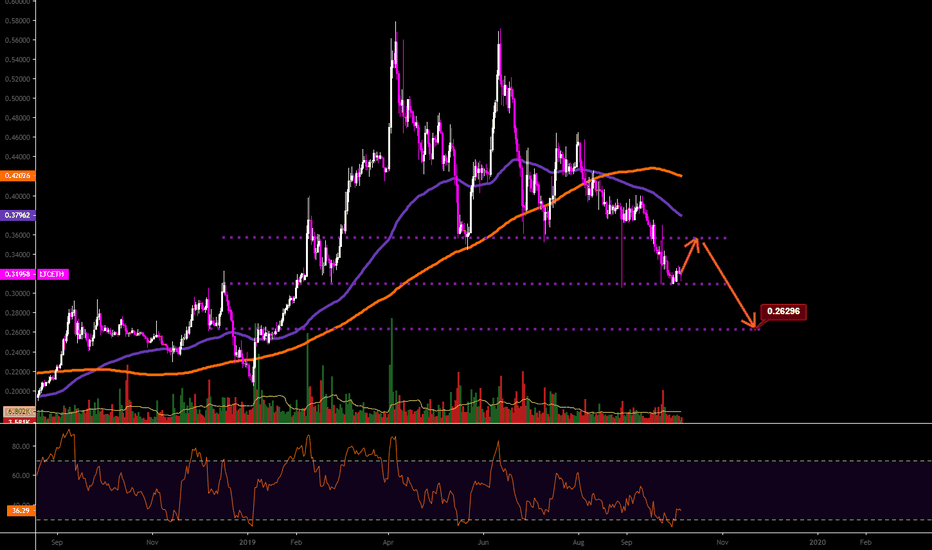This screenshot has height=550, width=932.
Task: Click the 0.20000 price axis label
Action: pyautogui.click(x=17, y=392)
